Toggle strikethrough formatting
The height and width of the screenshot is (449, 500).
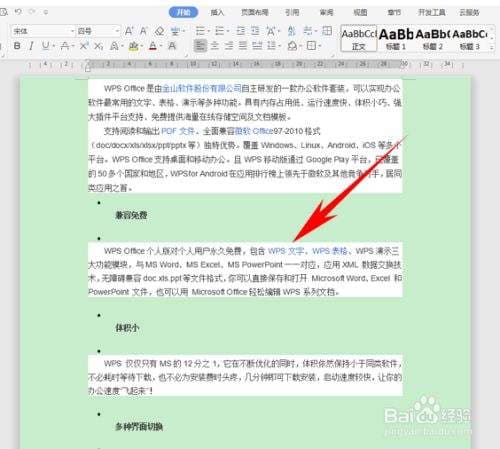(x=65, y=46)
